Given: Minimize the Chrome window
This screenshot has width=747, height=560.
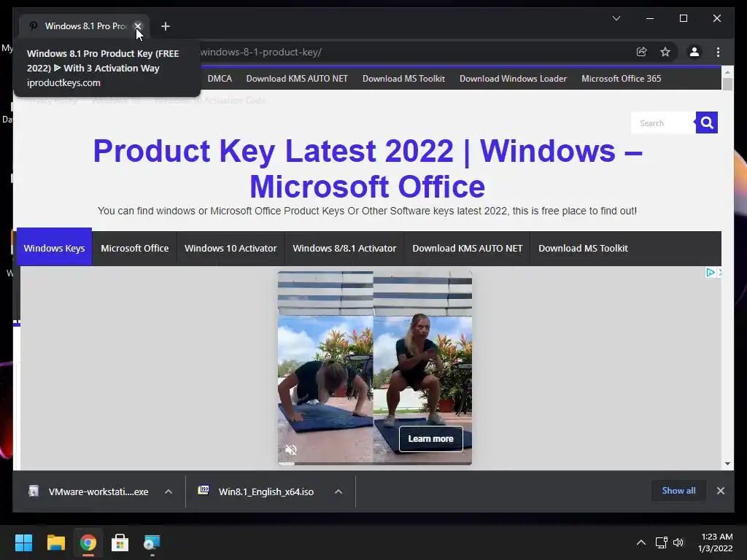Looking at the screenshot, I should click(x=650, y=18).
